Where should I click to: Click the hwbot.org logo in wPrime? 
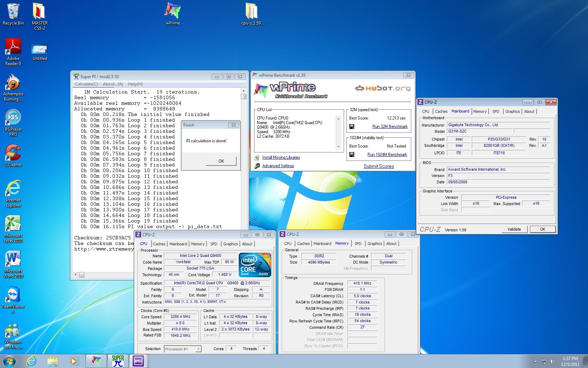(383, 88)
